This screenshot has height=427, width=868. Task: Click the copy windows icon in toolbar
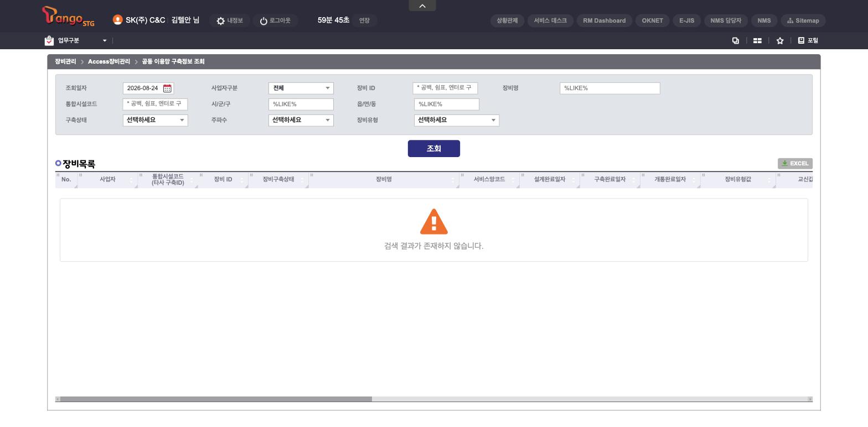click(736, 40)
